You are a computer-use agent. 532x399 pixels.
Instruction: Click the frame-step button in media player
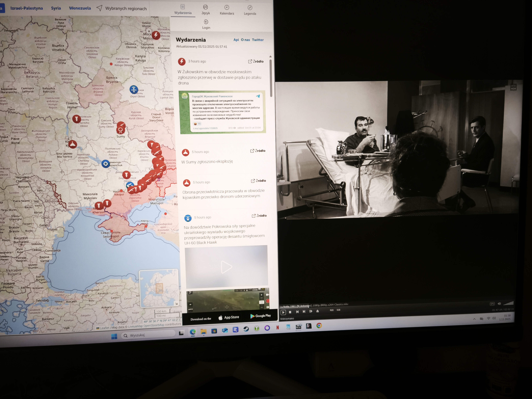(x=311, y=311)
